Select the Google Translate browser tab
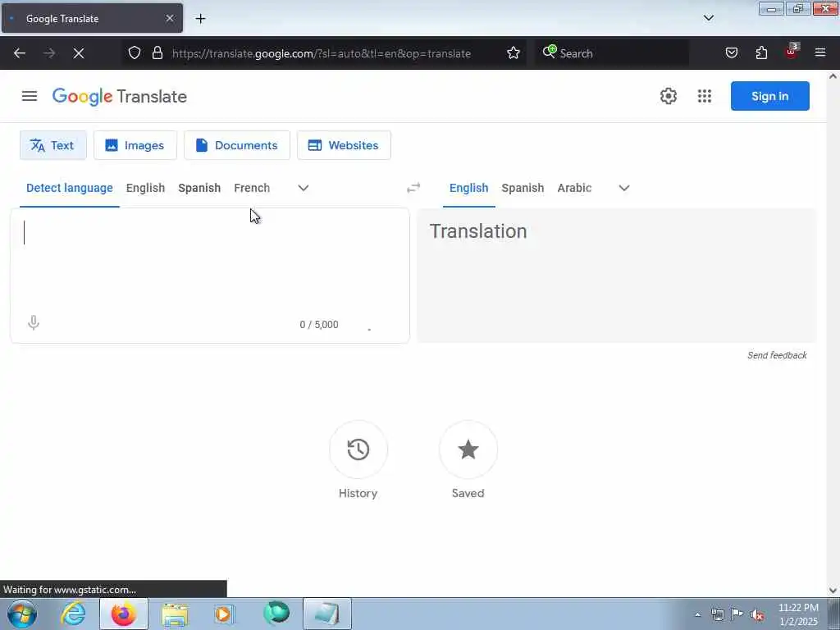Viewport: 840px width, 630px height. coord(92,18)
